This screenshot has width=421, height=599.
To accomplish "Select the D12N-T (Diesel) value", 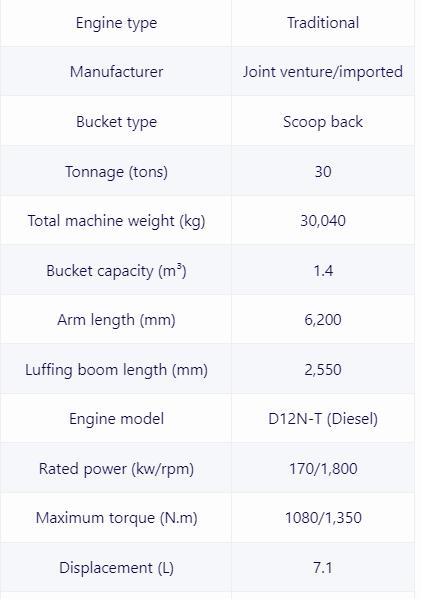I will point(323,419).
